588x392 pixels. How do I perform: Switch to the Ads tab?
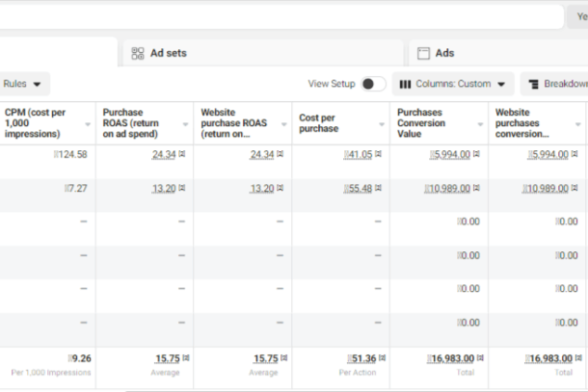(x=443, y=53)
